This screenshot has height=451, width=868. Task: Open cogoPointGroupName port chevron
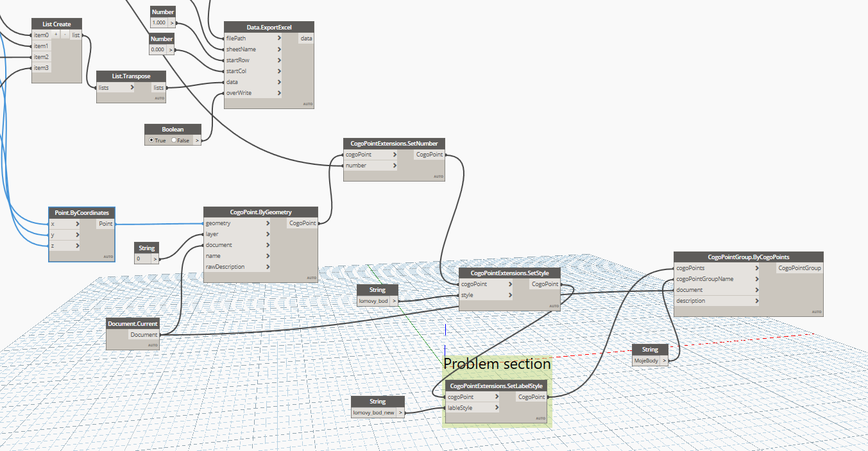click(757, 279)
